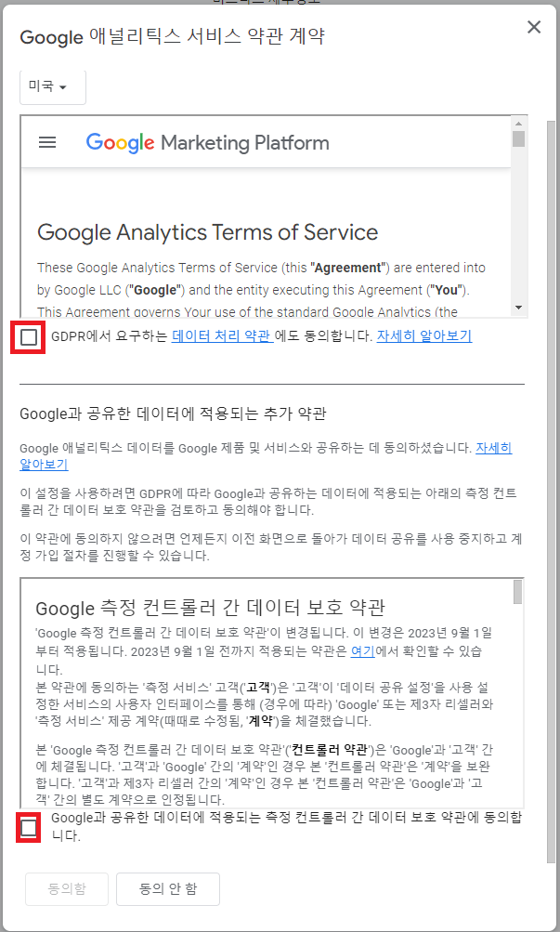Image resolution: width=560 pixels, height=932 pixels.
Task: Close the terms dialog via the X icon
Action: point(534,27)
